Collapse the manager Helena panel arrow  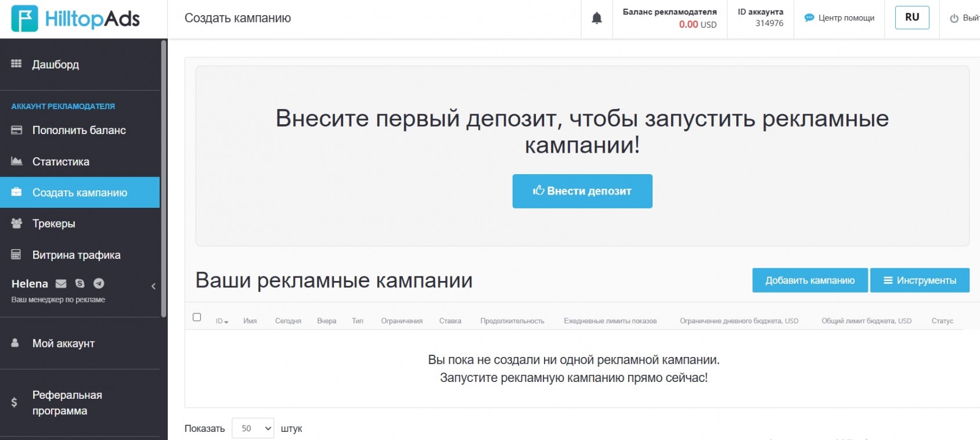(x=153, y=286)
